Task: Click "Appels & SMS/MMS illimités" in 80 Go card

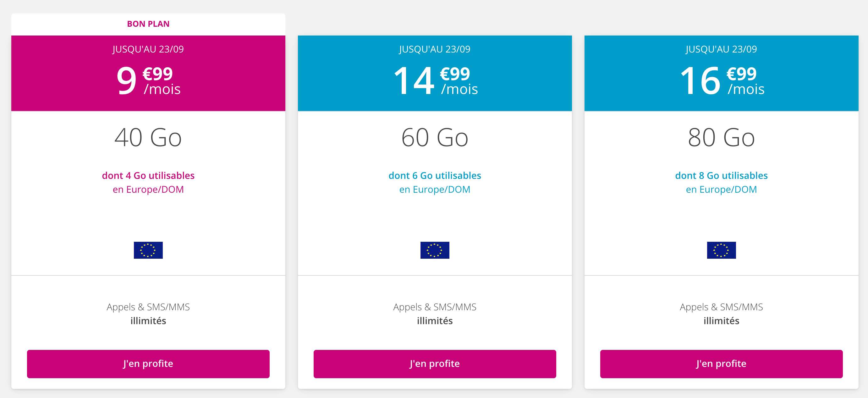Action: click(x=722, y=314)
